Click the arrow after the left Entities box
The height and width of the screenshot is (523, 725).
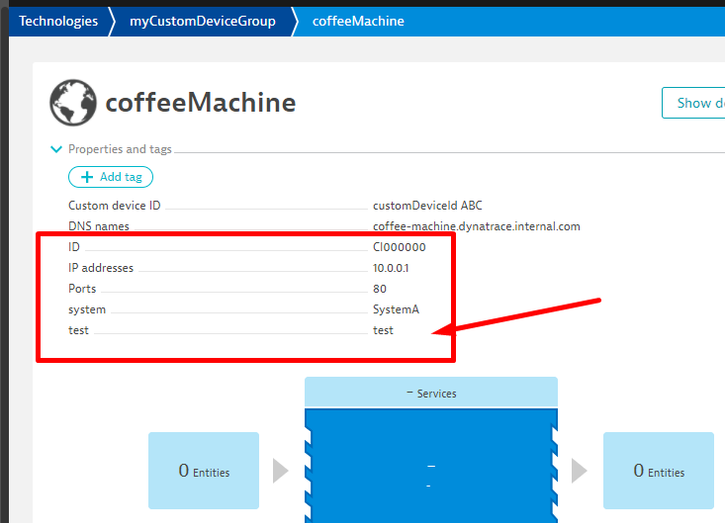pyautogui.click(x=280, y=471)
